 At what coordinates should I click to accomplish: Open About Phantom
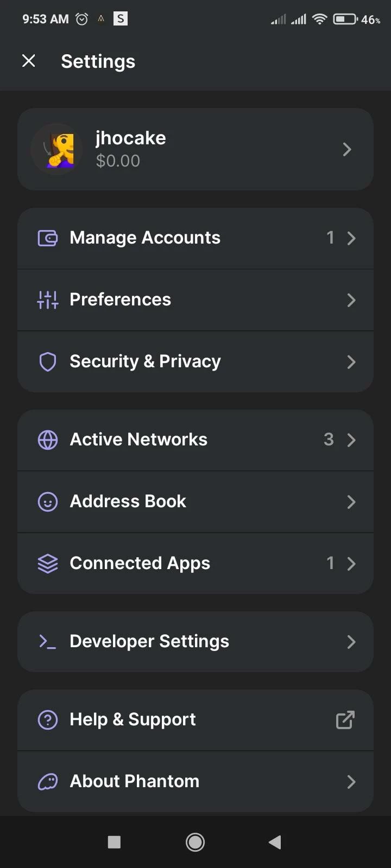coord(195,782)
